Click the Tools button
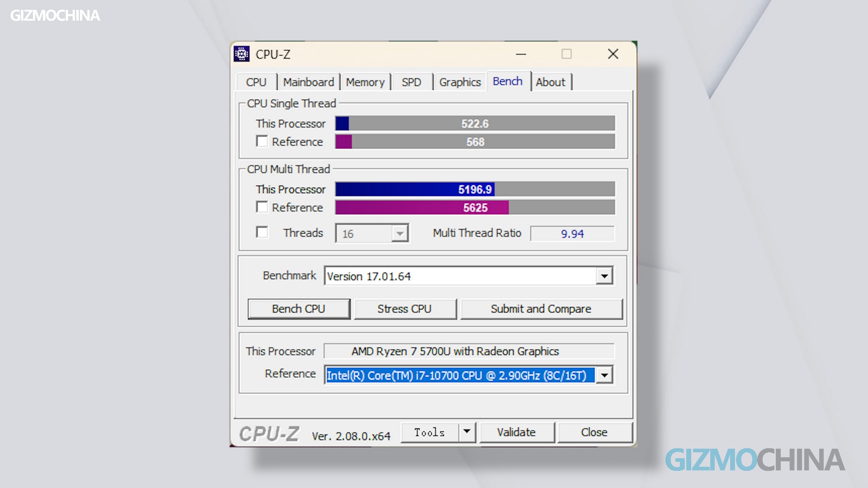Image resolution: width=868 pixels, height=488 pixels. click(x=429, y=432)
